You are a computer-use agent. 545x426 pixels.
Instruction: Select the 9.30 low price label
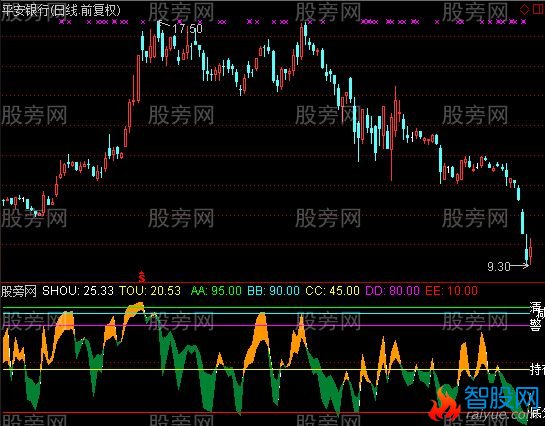tap(499, 267)
